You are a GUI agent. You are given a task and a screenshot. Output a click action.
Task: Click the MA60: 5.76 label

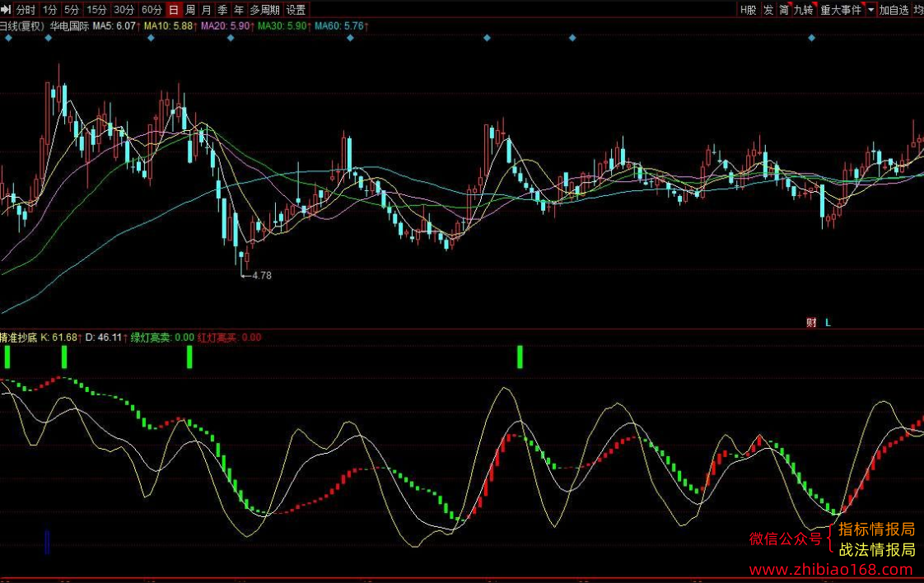(x=339, y=26)
